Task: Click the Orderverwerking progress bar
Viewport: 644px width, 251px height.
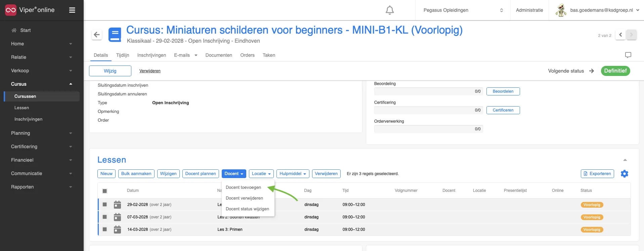Action: tap(429, 129)
